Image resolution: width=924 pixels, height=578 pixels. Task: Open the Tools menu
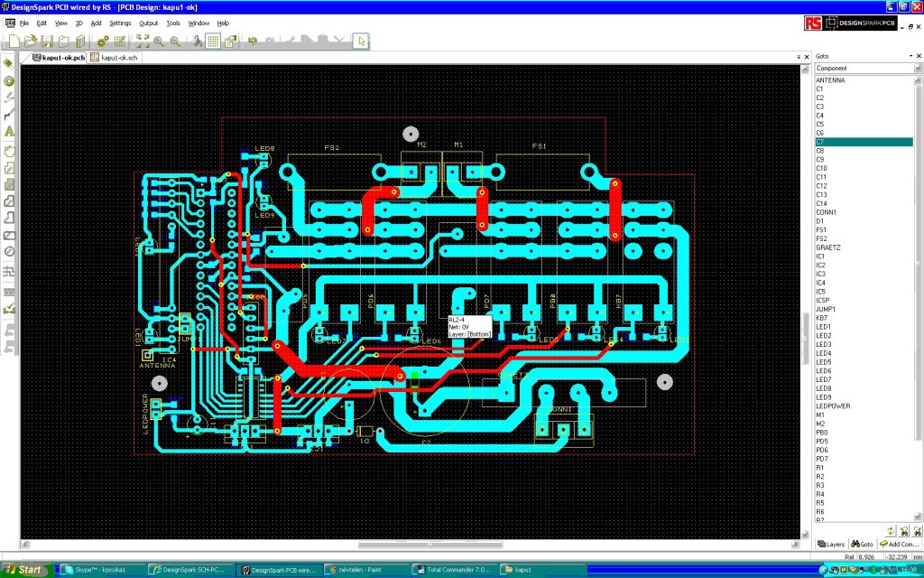click(x=173, y=23)
